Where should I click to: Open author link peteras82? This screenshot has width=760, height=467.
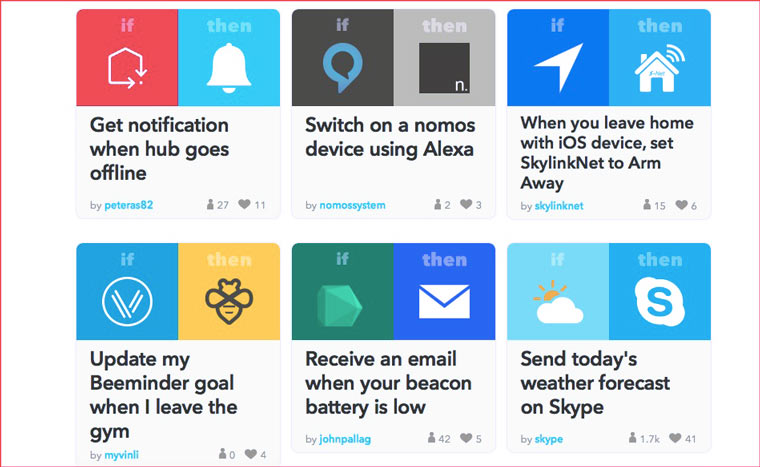128,205
